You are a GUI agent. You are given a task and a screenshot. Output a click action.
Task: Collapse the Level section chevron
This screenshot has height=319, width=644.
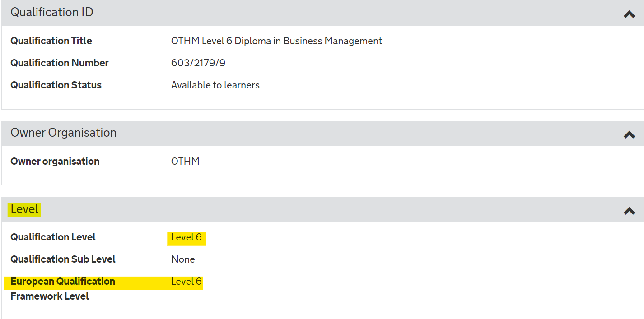pos(629,211)
